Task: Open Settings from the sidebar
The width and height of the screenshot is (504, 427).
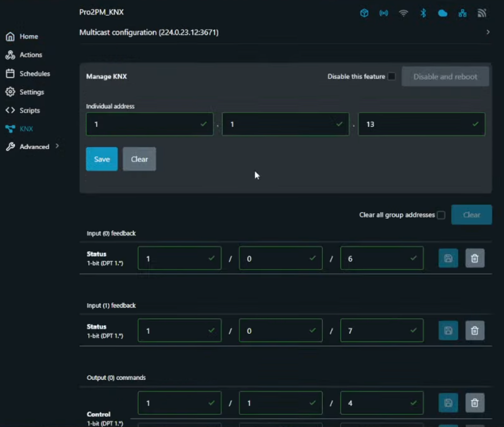Action: click(x=32, y=92)
